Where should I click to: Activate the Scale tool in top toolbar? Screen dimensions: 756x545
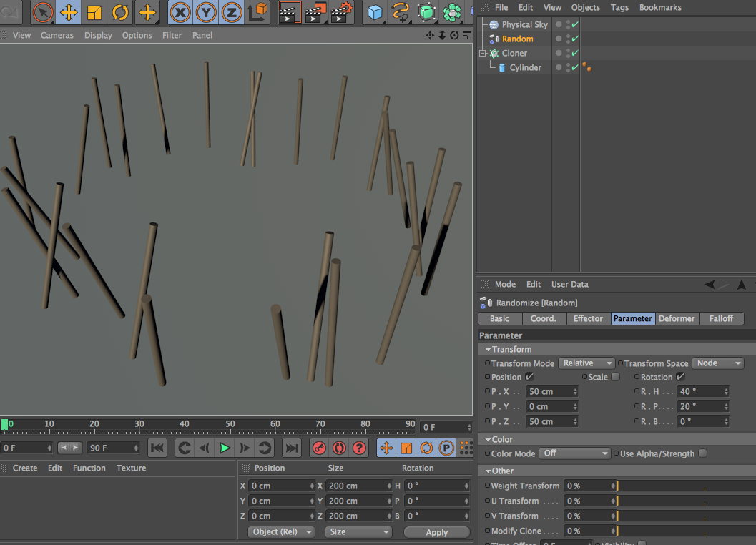94,12
